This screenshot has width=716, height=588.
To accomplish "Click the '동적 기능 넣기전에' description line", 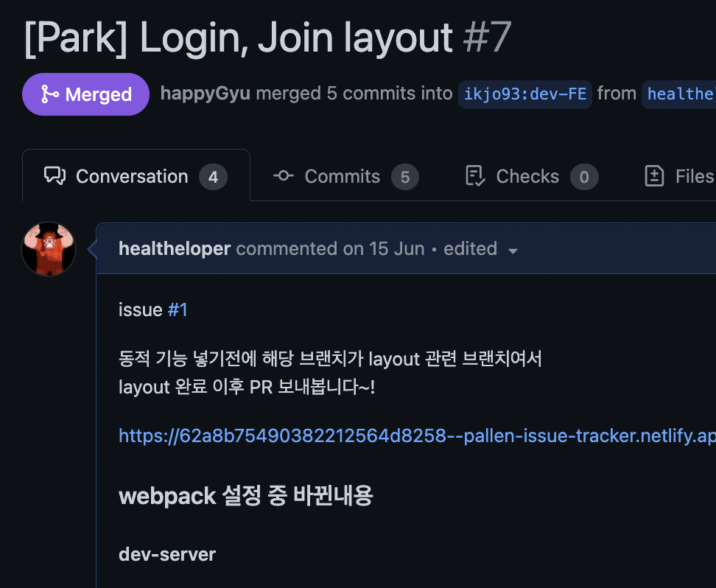I will [x=330, y=359].
